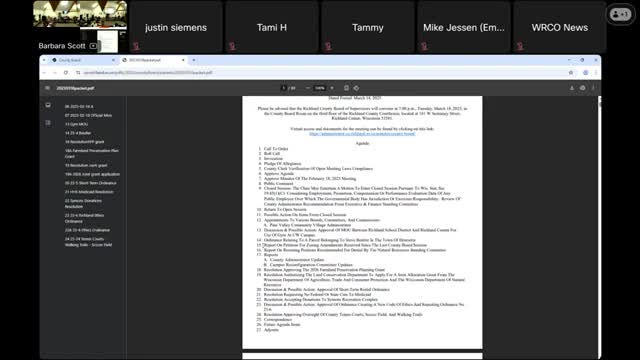Go back in the browser

[44, 73]
